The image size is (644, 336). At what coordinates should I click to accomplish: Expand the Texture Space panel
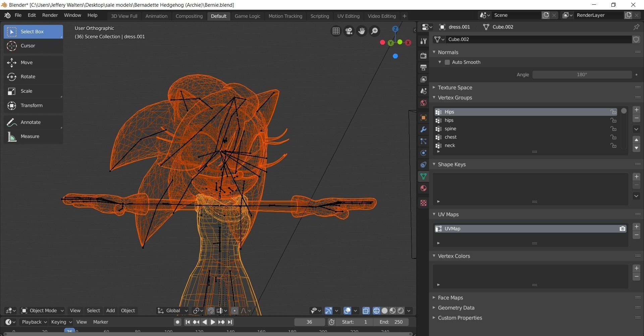pyautogui.click(x=434, y=87)
